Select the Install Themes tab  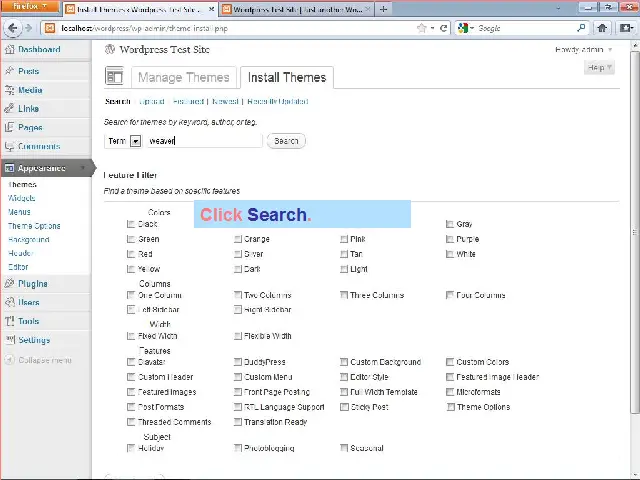coord(287,77)
